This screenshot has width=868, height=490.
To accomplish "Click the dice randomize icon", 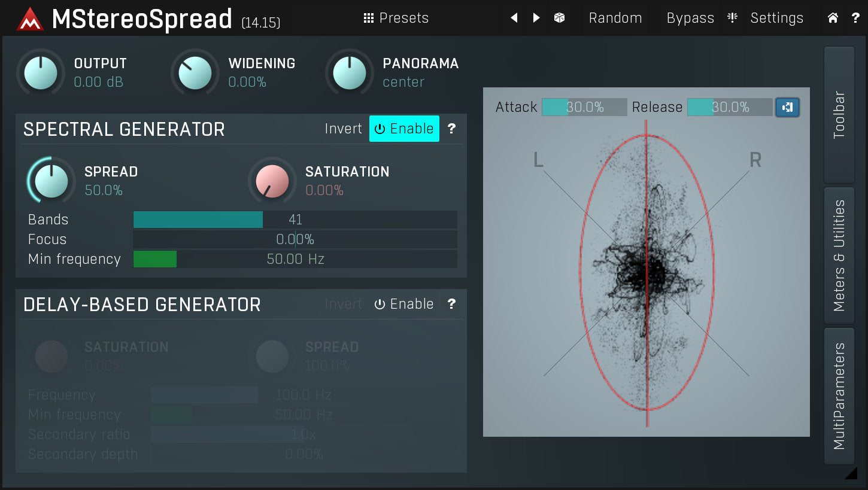I will 559,18.
